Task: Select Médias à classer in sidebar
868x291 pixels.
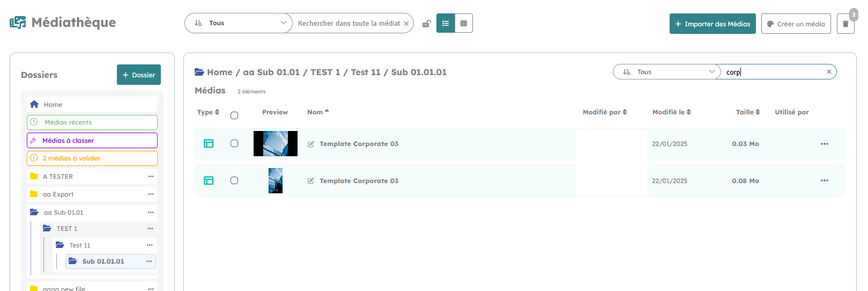Action: (x=92, y=141)
